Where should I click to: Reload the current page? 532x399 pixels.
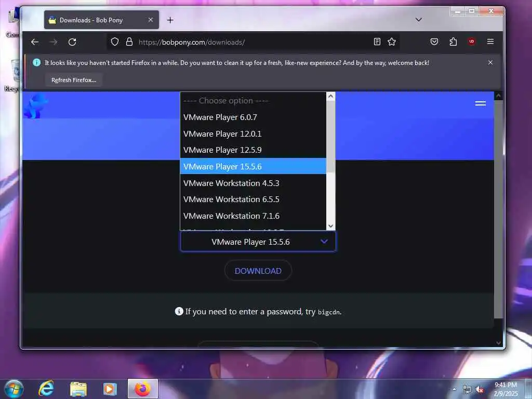pyautogui.click(x=72, y=42)
